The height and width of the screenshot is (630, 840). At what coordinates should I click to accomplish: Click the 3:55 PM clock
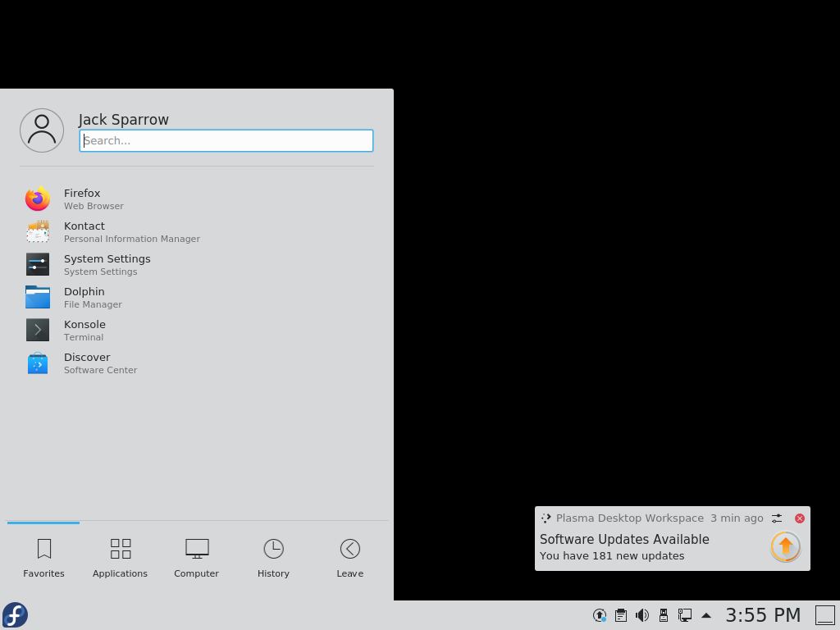tap(763, 615)
